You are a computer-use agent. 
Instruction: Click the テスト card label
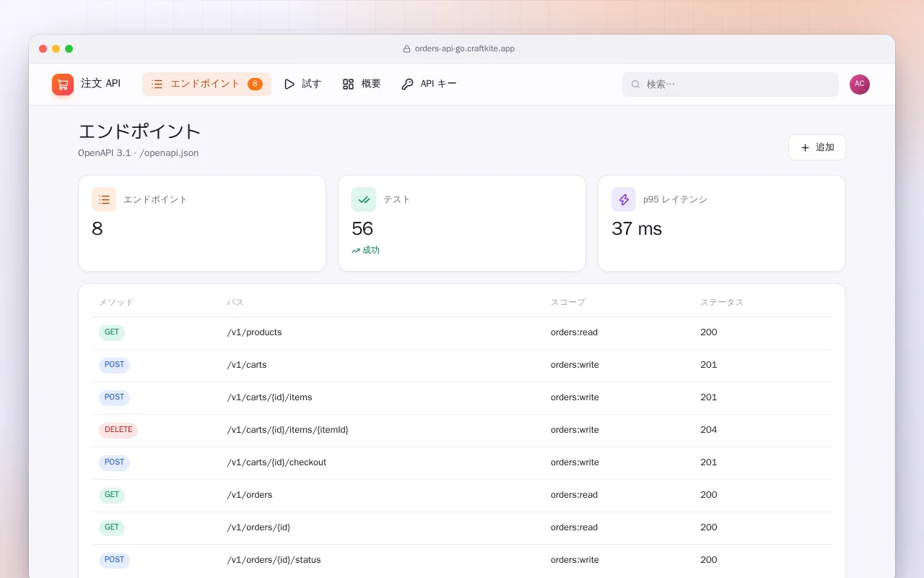pyautogui.click(x=396, y=199)
